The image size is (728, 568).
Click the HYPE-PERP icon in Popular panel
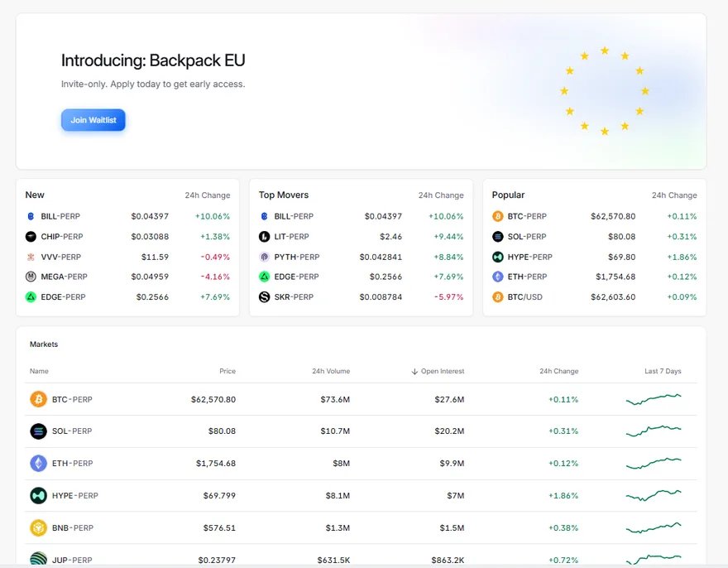pos(498,257)
